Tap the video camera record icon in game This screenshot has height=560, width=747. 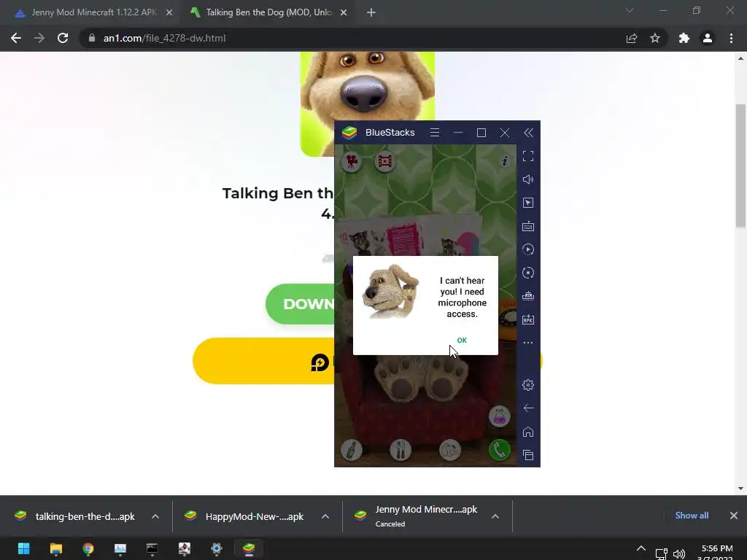(x=352, y=162)
